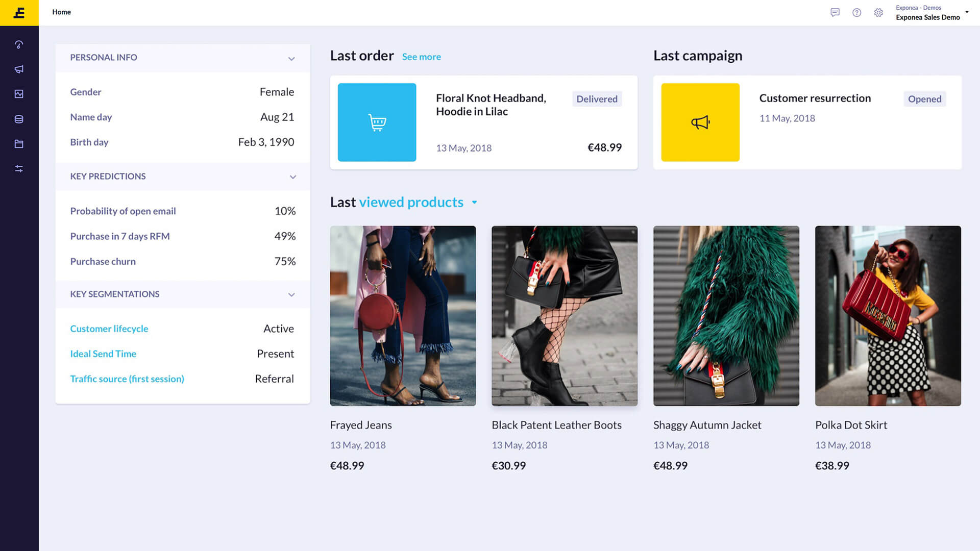Collapse the Personal Info section

[x=291, y=59]
